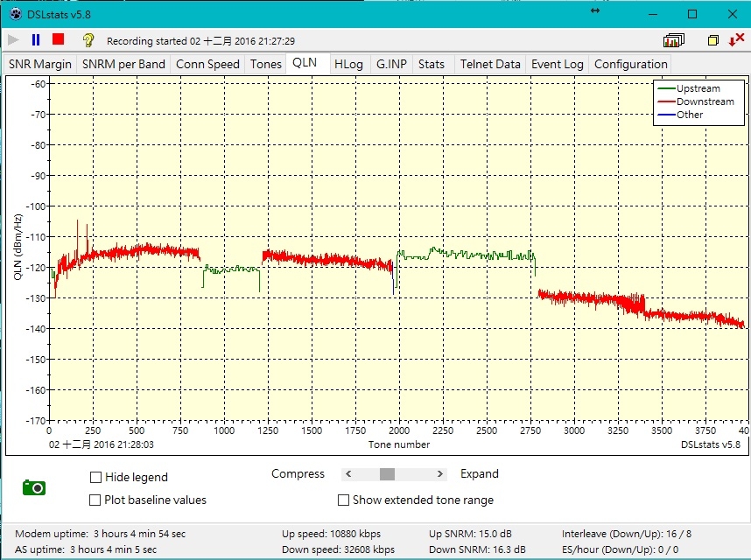Click the red arrow and X icon
The width and height of the screenshot is (751, 560).
736,39
